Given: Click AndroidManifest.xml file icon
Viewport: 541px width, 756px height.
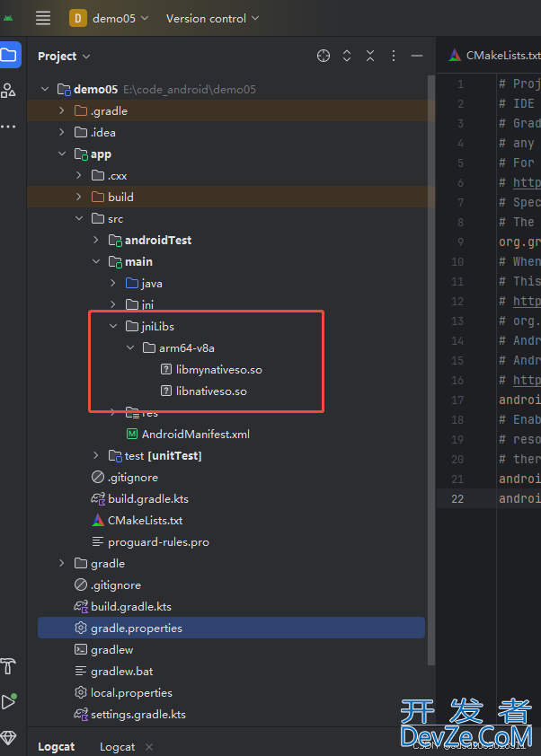Looking at the screenshot, I should (132, 434).
